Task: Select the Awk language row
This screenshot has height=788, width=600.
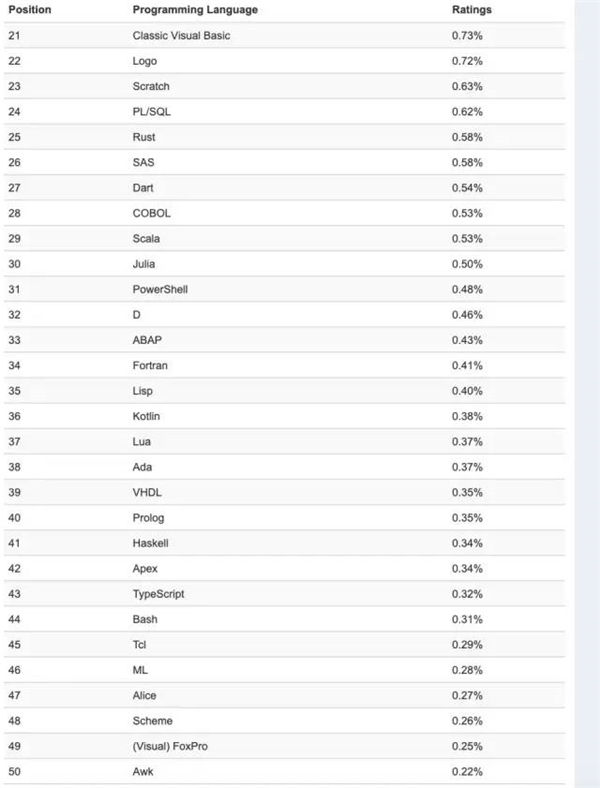Action: point(284,771)
